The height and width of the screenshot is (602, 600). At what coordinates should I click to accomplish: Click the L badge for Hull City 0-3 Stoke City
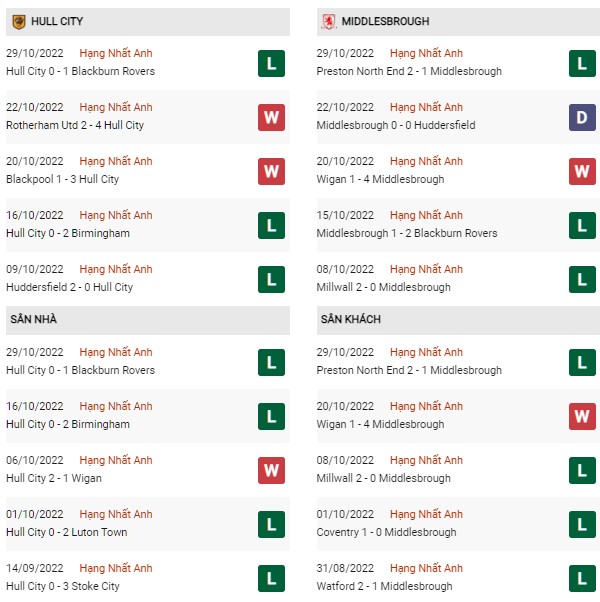(271, 579)
